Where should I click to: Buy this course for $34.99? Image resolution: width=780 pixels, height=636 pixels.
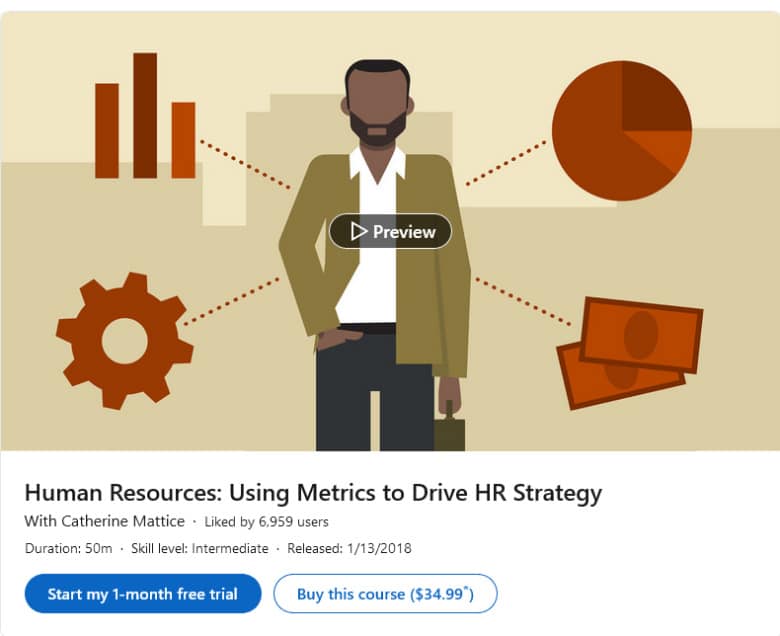(385, 594)
